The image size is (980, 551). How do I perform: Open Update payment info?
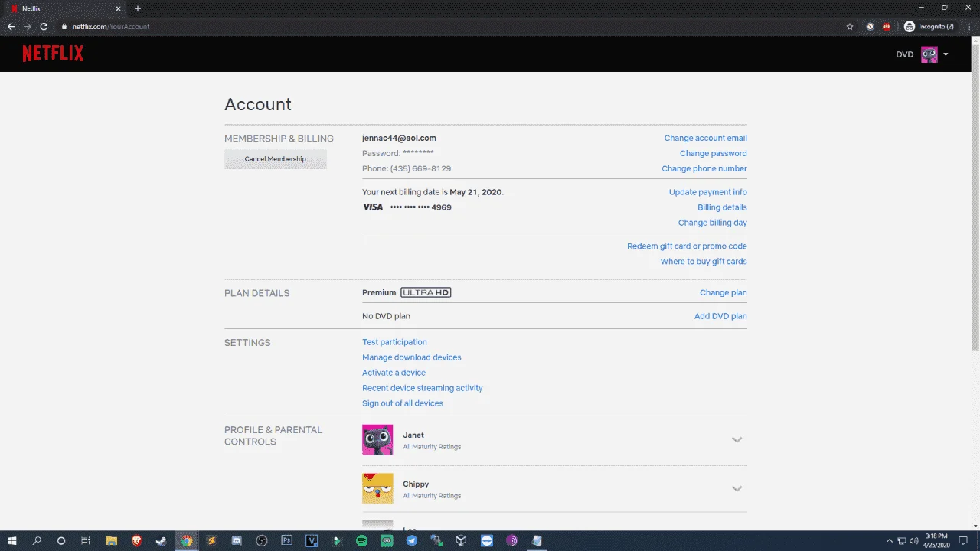point(708,192)
